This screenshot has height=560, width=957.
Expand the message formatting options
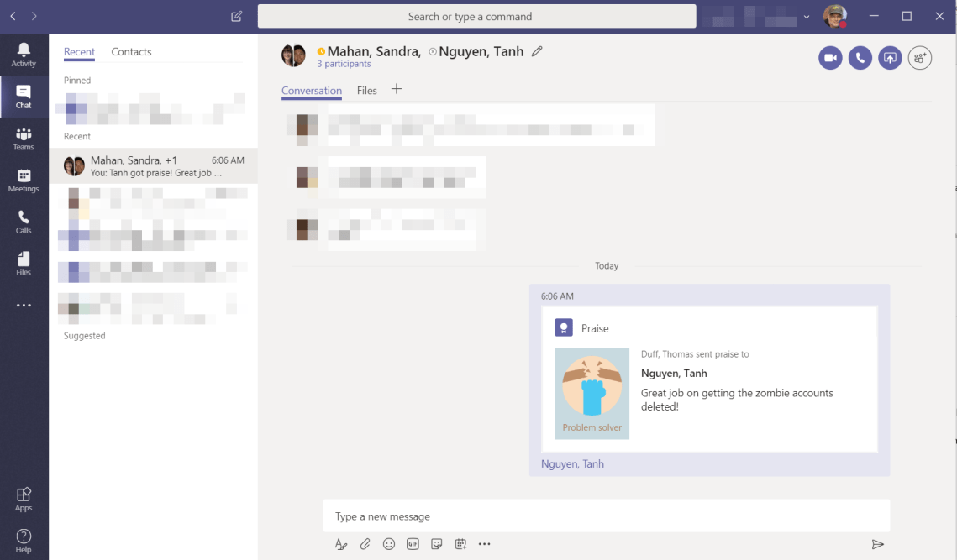click(x=341, y=544)
